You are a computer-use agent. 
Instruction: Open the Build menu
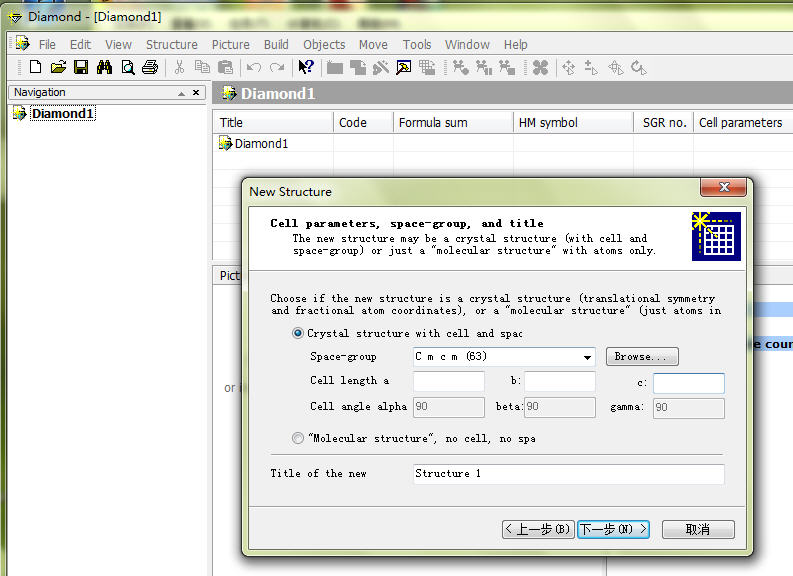[276, 45]
